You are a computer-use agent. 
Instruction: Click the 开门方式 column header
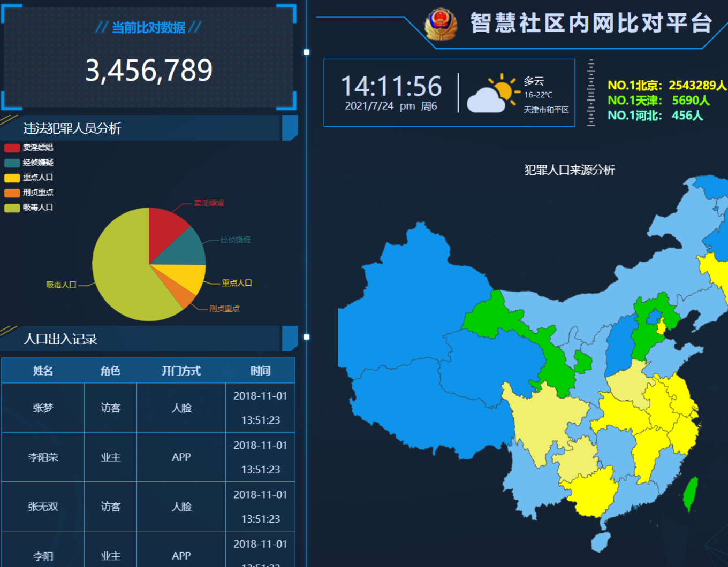(181, 371)
